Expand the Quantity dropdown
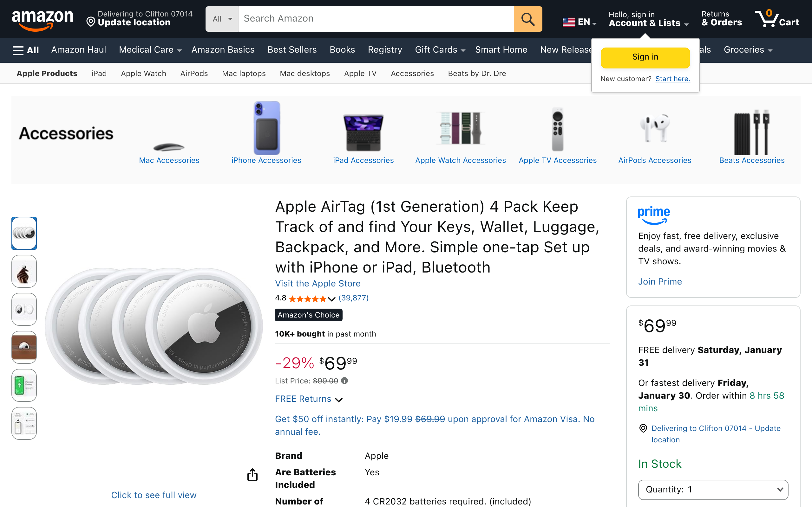The height and width of the screenshot is (507, 812). pyautogui.click(x=713, y=490)
